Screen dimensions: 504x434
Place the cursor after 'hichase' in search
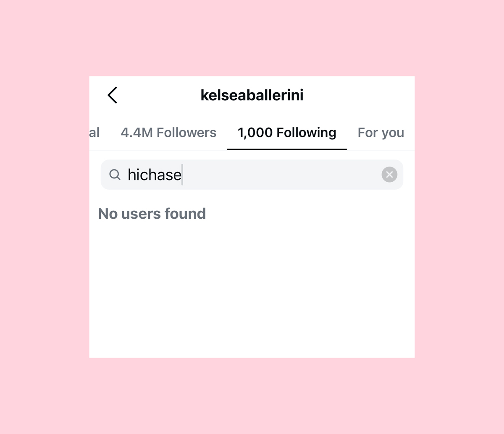(x=182, y=175)
